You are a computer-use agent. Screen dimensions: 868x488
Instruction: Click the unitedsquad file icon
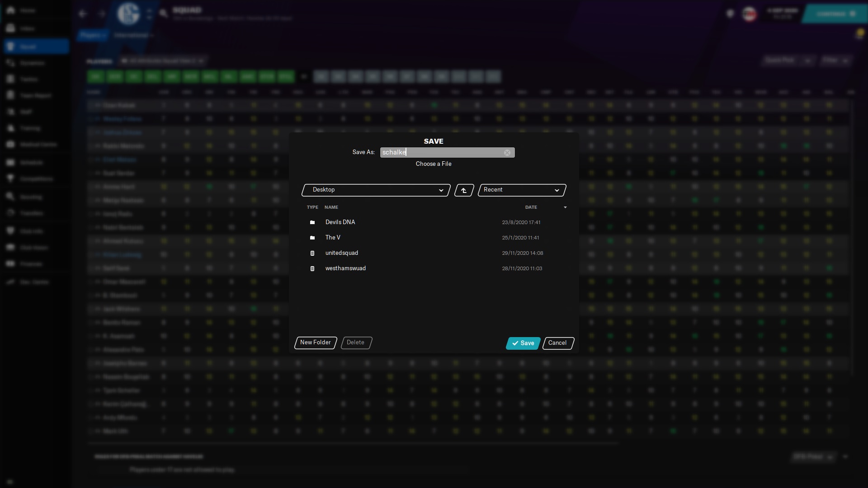pos(312,253)
